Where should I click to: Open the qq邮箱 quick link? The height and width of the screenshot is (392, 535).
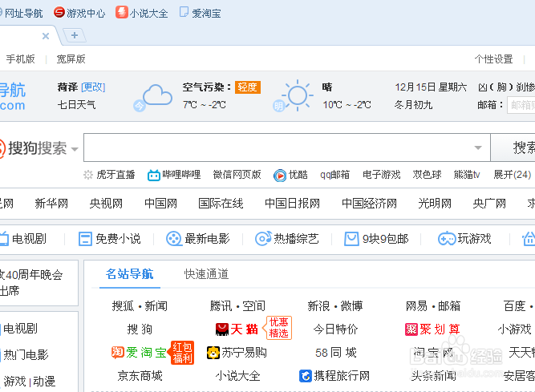334,175
